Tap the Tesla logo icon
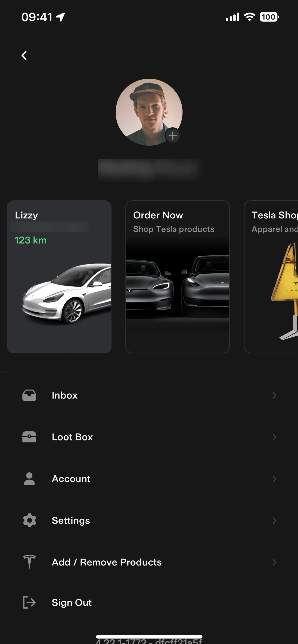This screenshot has width=298, height=644. pyautogui.click(x=29, y=562)
